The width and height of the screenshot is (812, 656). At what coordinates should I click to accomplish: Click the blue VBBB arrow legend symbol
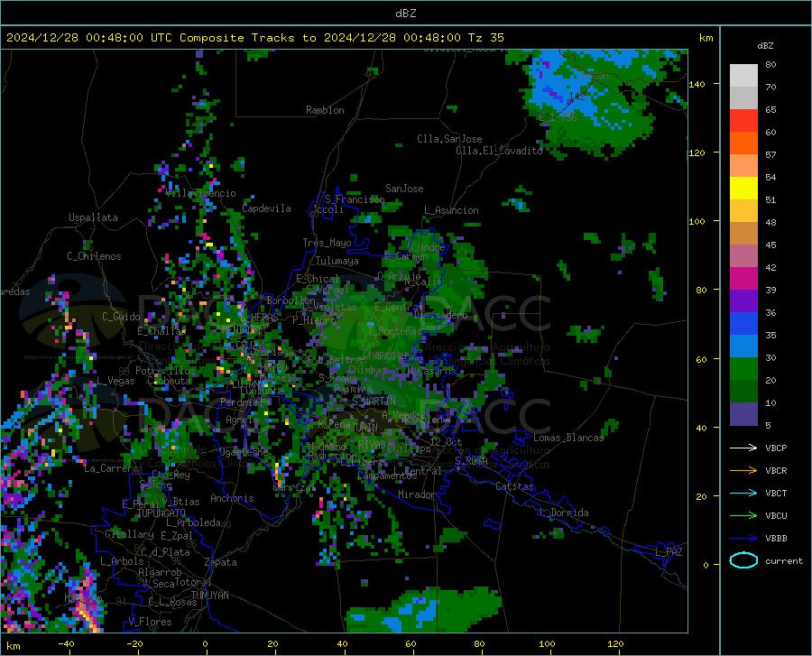(x=743, y=539)
